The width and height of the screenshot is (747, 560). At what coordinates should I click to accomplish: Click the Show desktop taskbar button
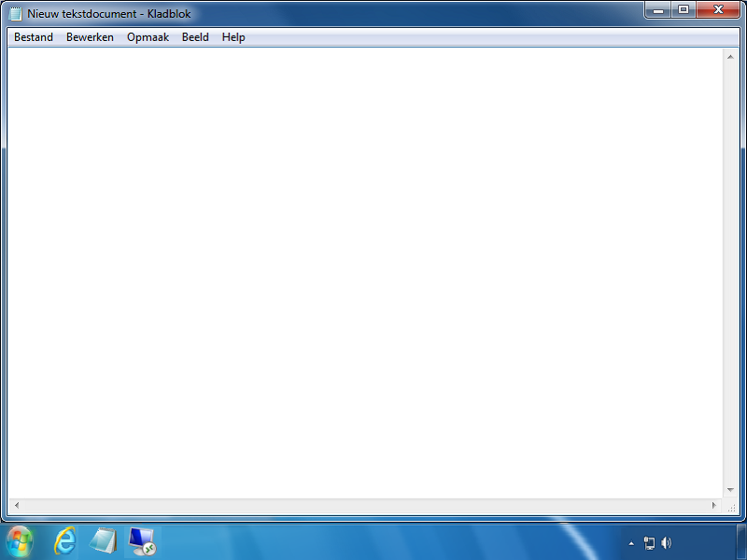(x=741, y=542)
